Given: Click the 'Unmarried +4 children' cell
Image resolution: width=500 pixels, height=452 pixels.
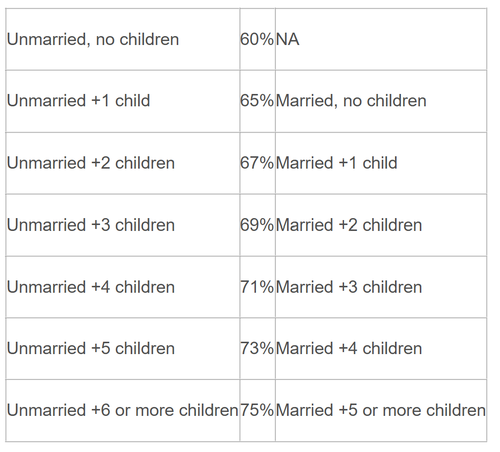Looking at the screenshot, I should pos(123,287).
